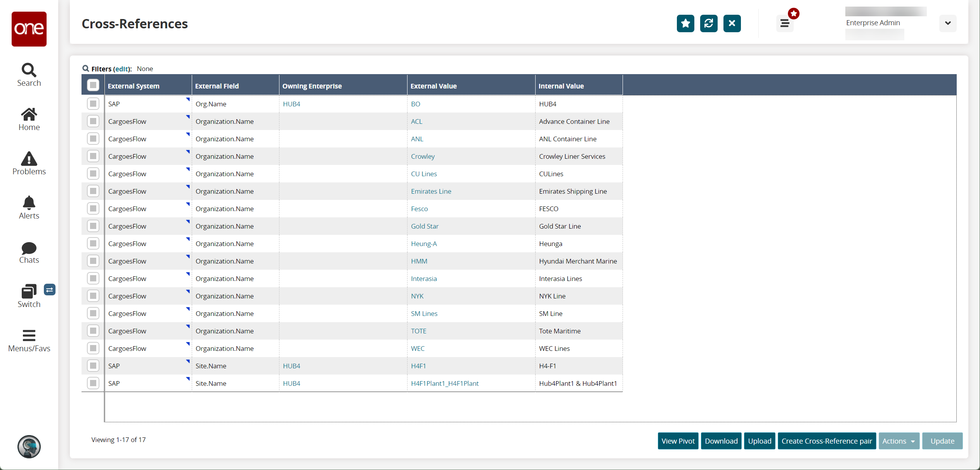Viewport: 980px width, 470px height.
Task: Click the assistant avatar at sidebar bottom
Action: pos(29,447)
